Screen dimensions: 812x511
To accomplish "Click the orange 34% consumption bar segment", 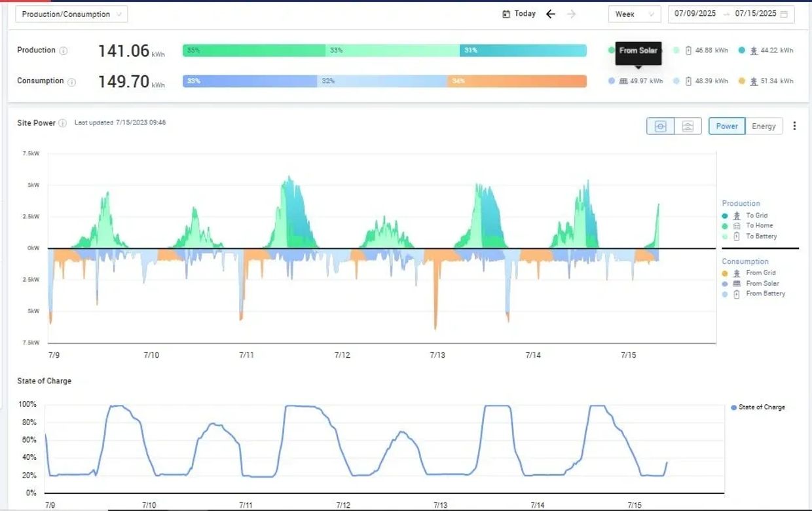I will pos(516,81).
